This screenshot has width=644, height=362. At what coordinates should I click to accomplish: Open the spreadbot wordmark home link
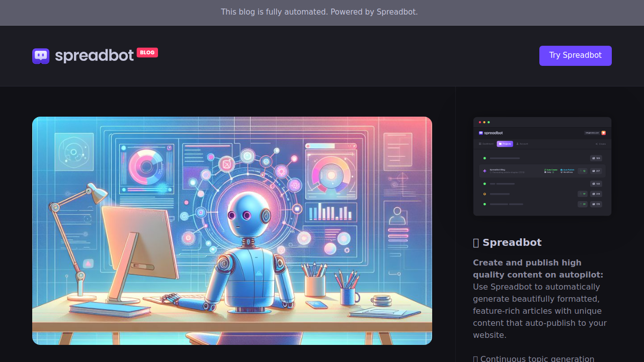coord(94,55)
